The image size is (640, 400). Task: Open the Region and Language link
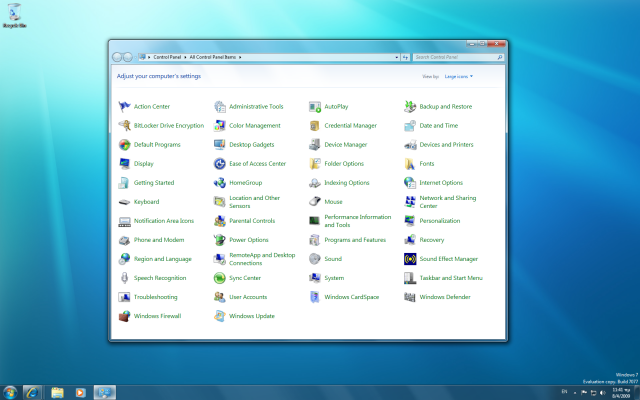coord(162,259)
